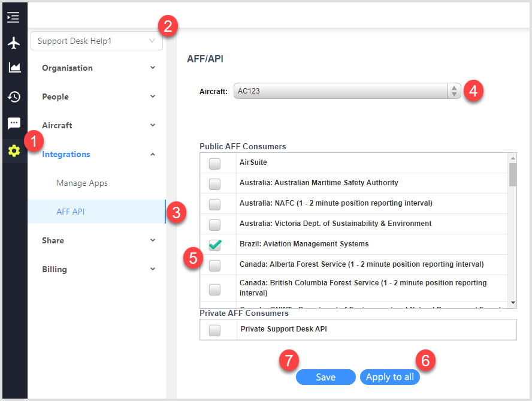Viewport: 532px width, 401px height.
Task: Click the yellow settings gear icon
Action: (13, 150)
